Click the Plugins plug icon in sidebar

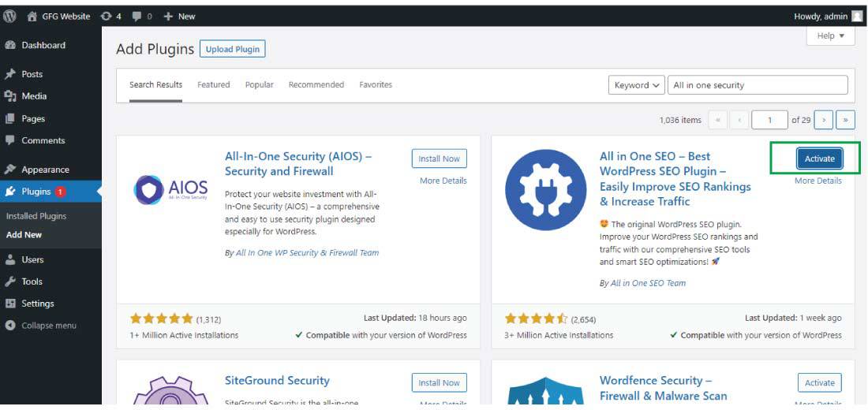[x=10, y=192]
